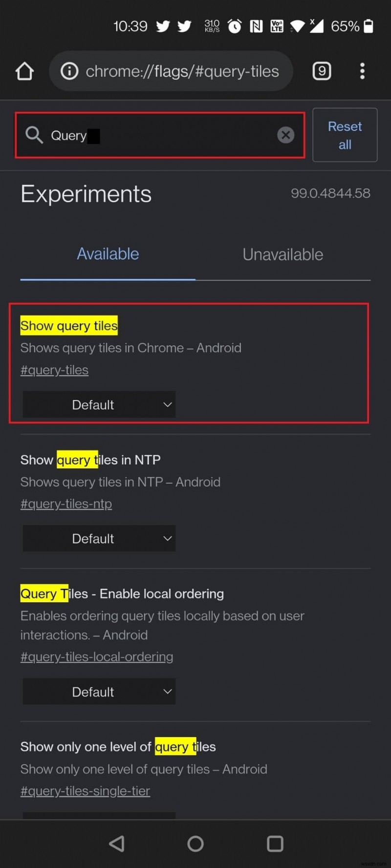Switch to the Available tab
Image resolution: width=391 pixels, height=868 pixels.
click(108, 254)
